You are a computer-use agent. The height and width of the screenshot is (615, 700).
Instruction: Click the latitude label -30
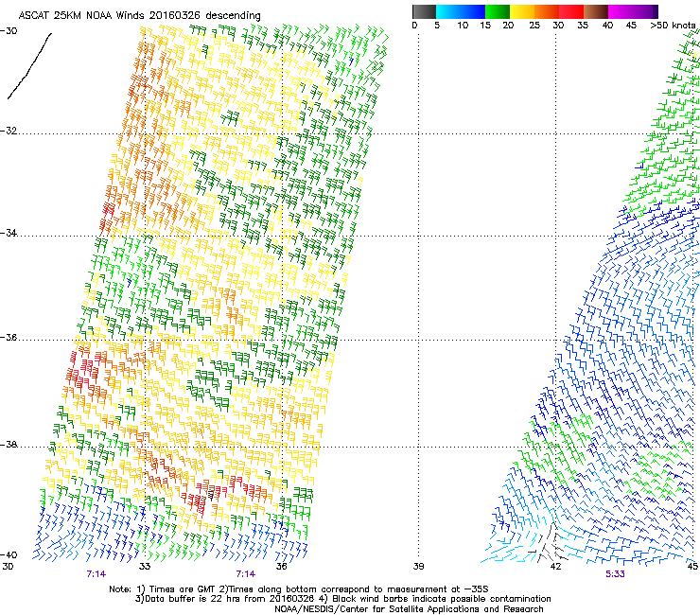tap(9, 31)
